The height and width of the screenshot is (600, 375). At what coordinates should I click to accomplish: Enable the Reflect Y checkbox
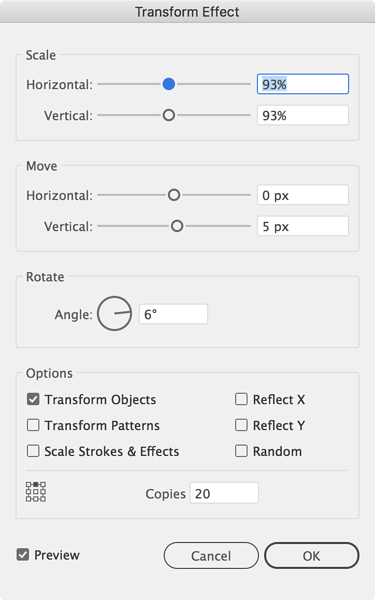pyautogui.click(x=241, y=425)
